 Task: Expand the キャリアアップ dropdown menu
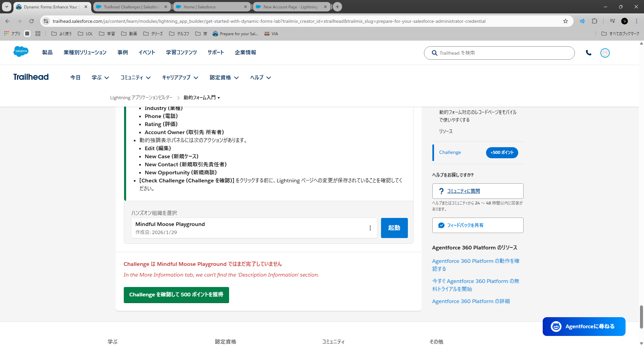click(x=180, y=77)
